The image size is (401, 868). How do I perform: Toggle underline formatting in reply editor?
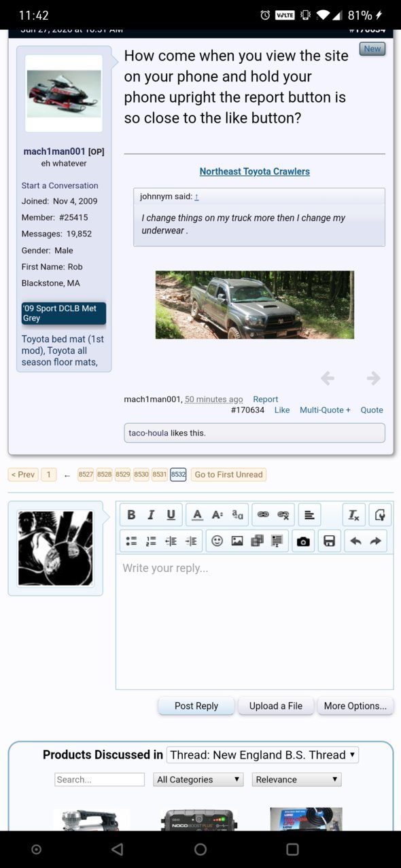[171, 515]
